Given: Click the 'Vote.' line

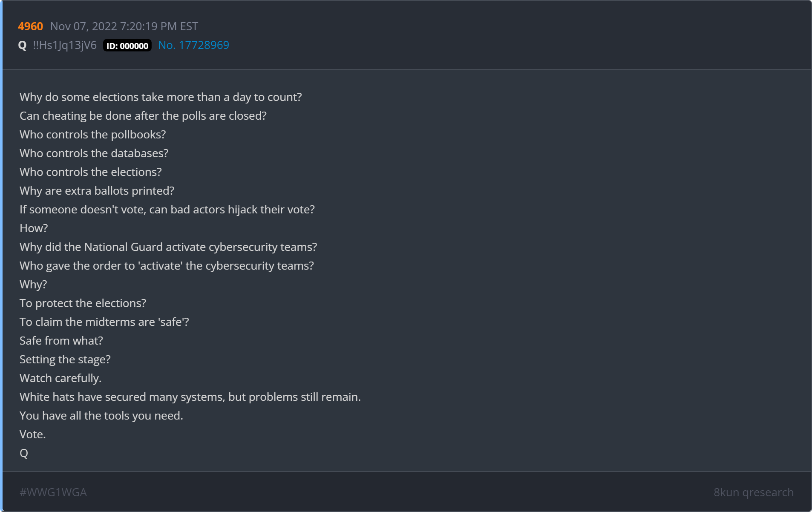Looking at the screenshot, I should [33, 434].
